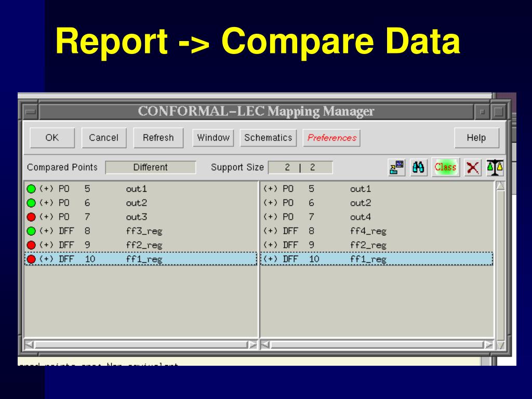Select left pane row out2
Viewport: 532px width, 399px height.
click(141, 203)
